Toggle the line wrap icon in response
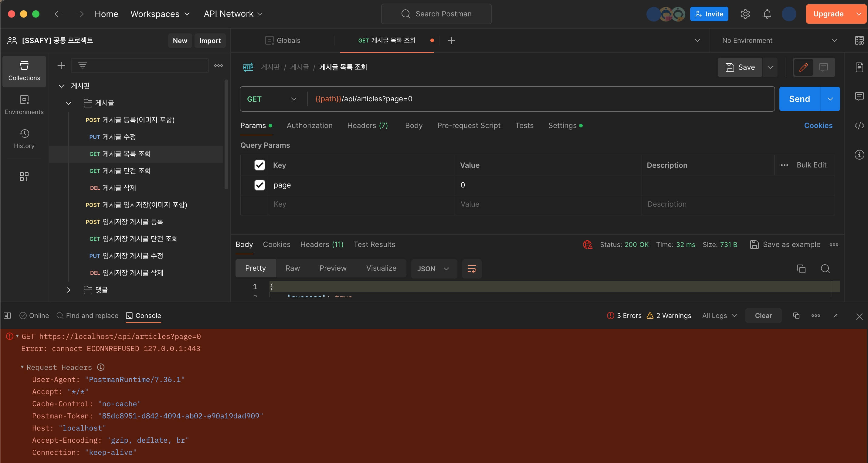Viewport: 868px width, 463px height. coord(471,269)
